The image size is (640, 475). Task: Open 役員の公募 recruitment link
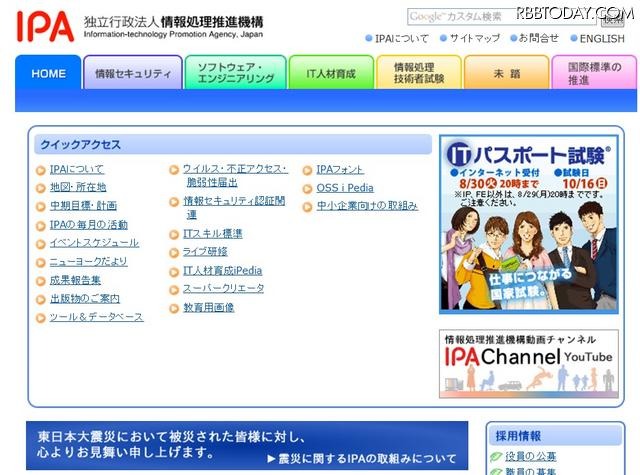click(x=531, y=456)
